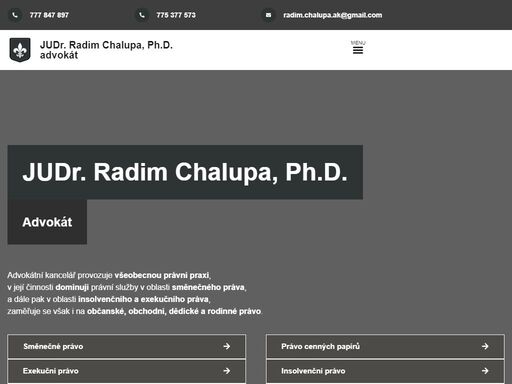512x384 pixels.
Task: Call phone number 777 847 897
Action: coord(49,15)
